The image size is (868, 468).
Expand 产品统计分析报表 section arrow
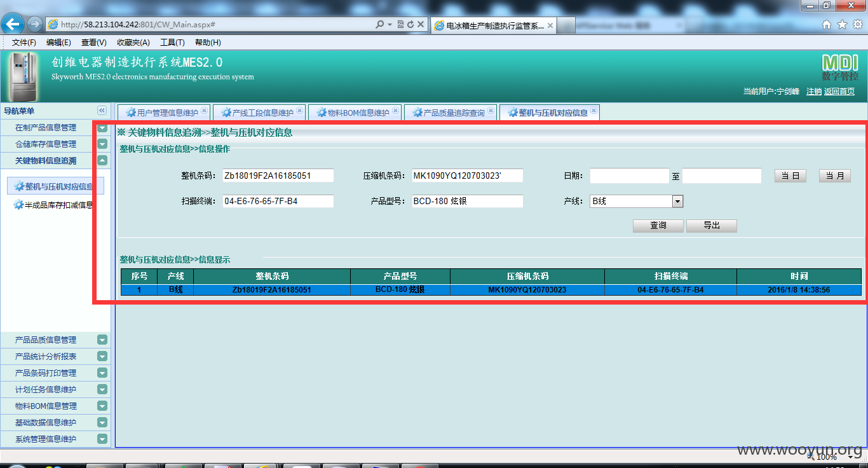pos(102,357)
